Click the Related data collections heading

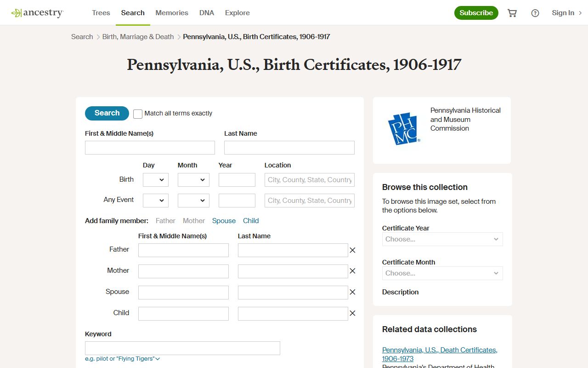point(430,329)
